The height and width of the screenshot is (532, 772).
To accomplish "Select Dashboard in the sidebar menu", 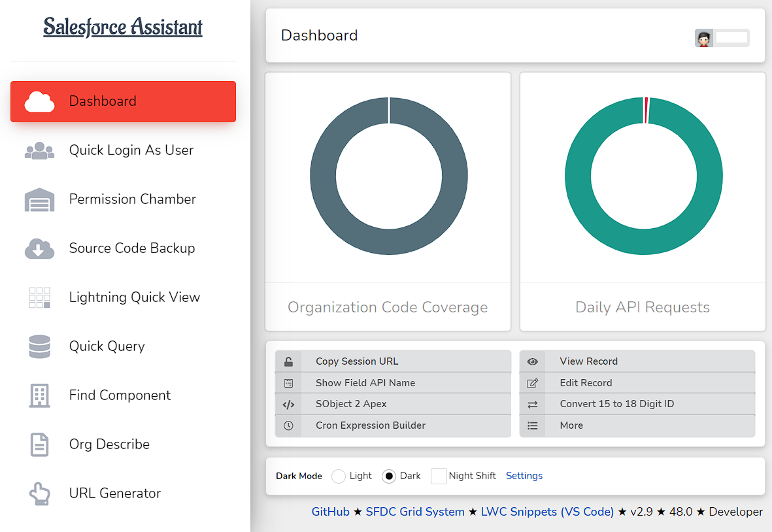I will [x=123, y=101].
